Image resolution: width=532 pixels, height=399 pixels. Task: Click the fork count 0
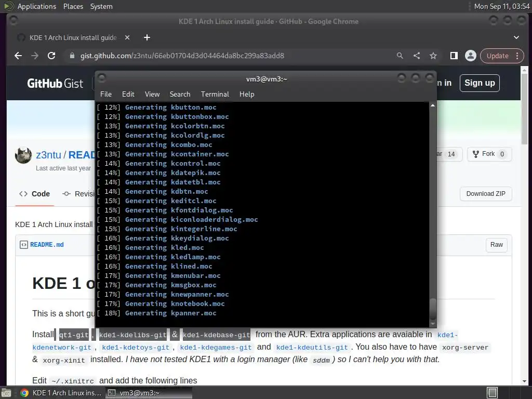[x=502, y=154]
